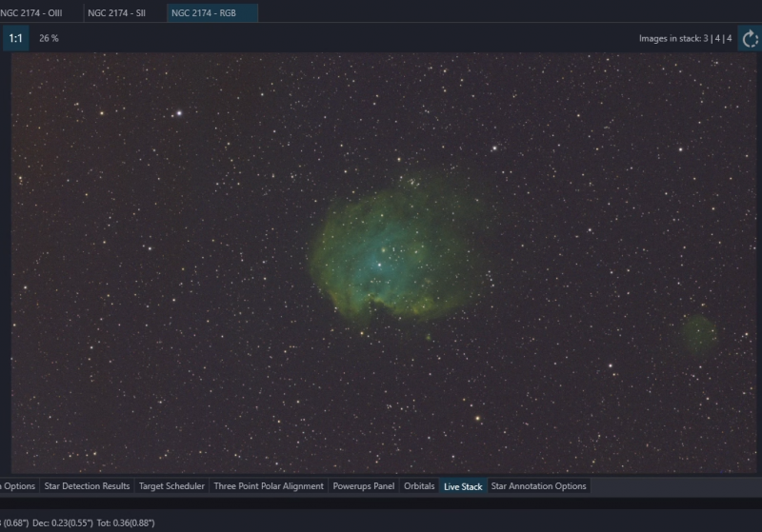Click the Dec guiding error status text
The width and height of the screenshot is (762, 532).
tap(63, 522)
